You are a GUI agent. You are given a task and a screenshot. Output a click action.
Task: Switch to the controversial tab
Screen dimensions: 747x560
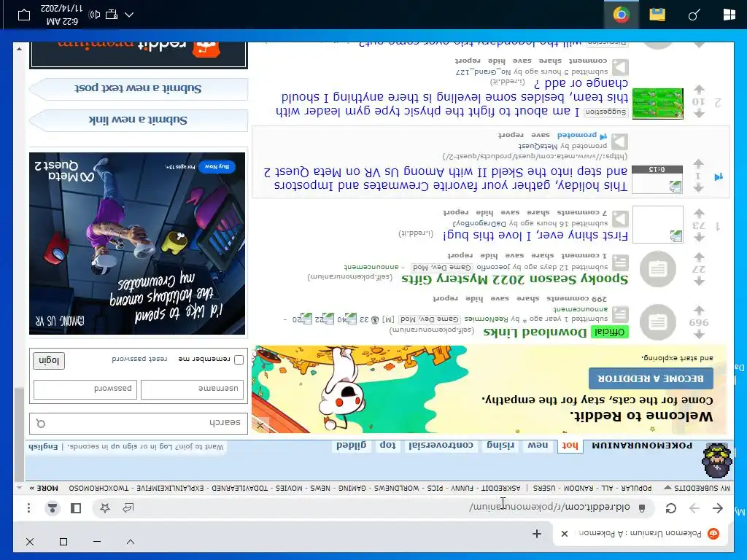click(441, 446)
